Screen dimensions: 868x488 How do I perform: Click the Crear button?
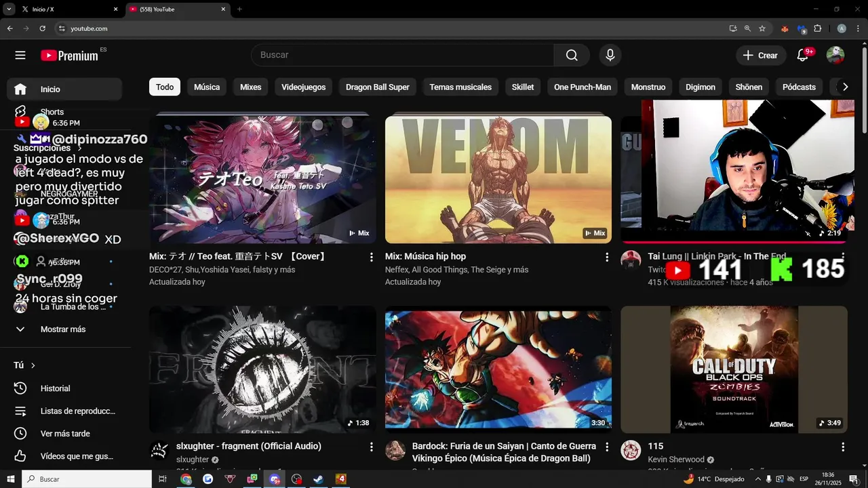[761, 56]
